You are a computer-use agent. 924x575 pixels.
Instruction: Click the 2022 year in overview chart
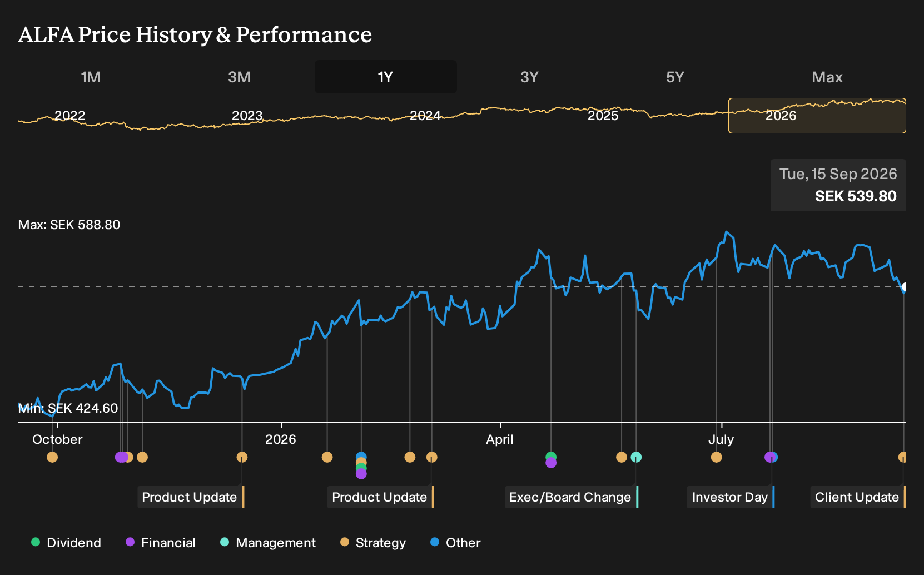69,116
